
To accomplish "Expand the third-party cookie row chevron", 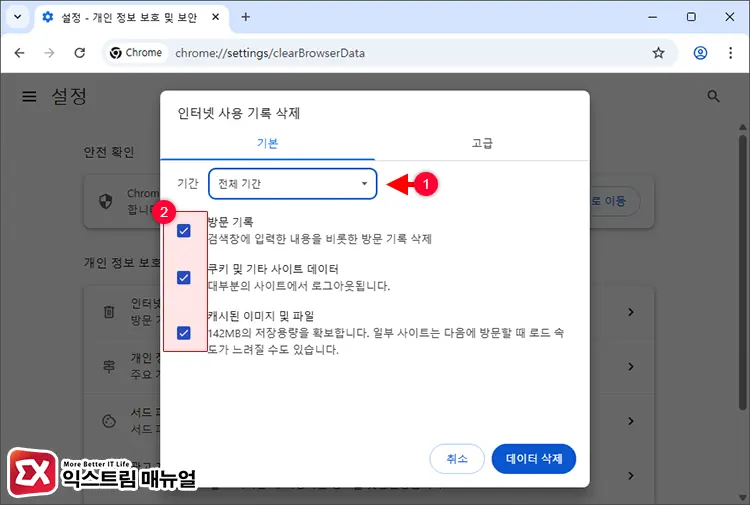I will [631, 421].
